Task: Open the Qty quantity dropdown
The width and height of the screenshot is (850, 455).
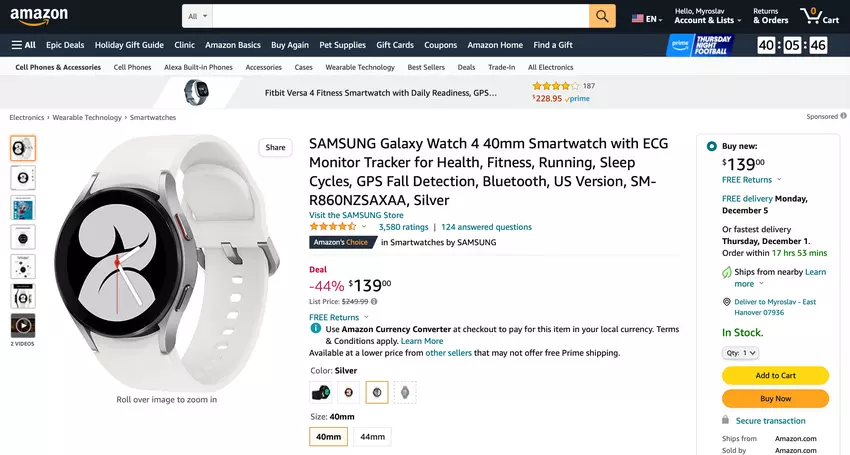Action: (x=740, y=352)
